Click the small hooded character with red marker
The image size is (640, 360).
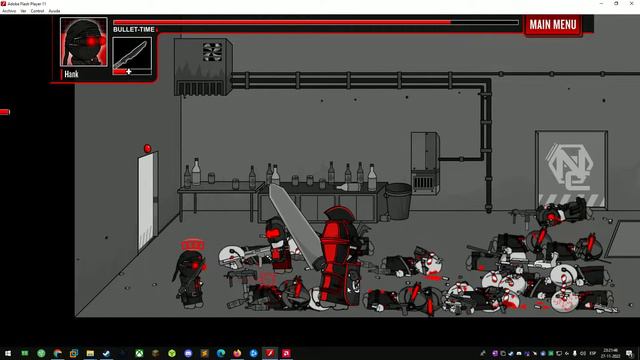pyautogui.click(x=190, y=279)
